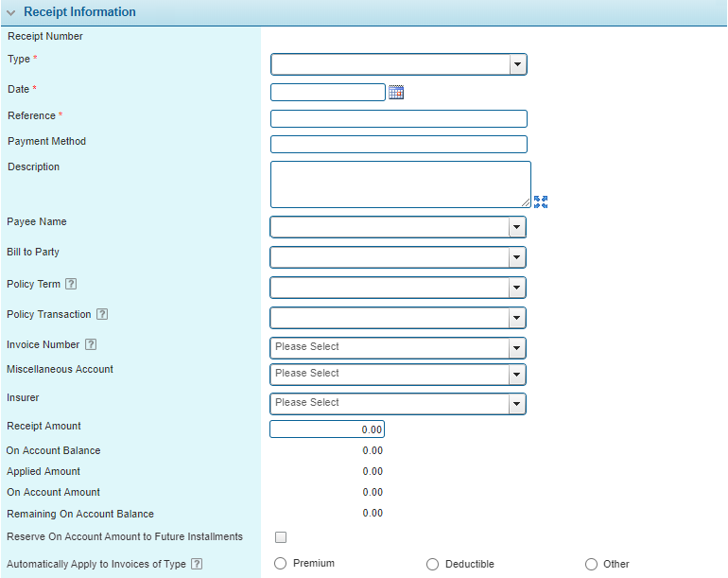Open the Payee Name dropdown
This screenshot has width=728, height=578.
click(516, 227)
